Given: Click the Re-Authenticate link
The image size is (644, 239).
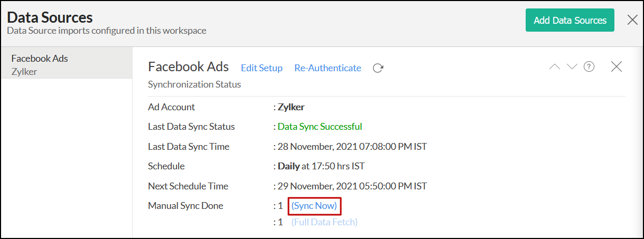Looking at the screenshot, I should [328, 68].
